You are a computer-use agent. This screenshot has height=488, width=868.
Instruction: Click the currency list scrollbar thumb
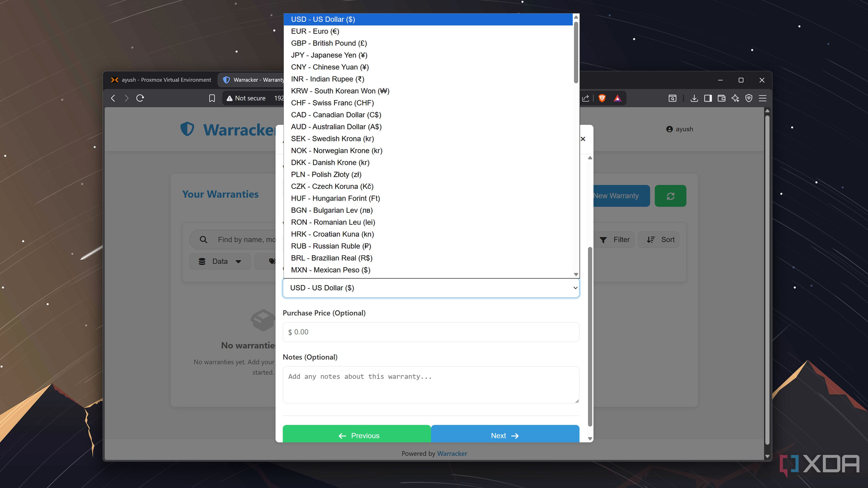[x=576, y=52]
